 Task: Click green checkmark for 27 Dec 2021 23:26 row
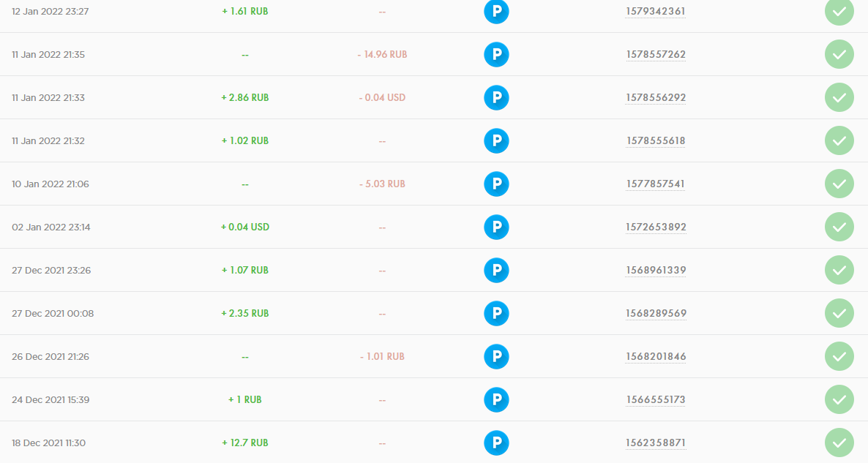(839, 270)
